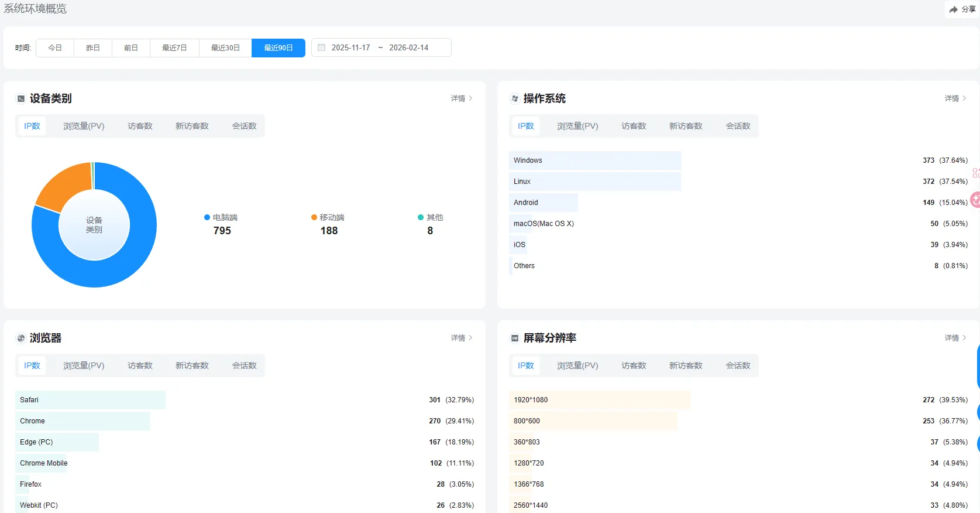This screenshot has height=513, width=980.
Task: Switch device category to 浏览量(PV) tab
Action: [x=84, y=126]
